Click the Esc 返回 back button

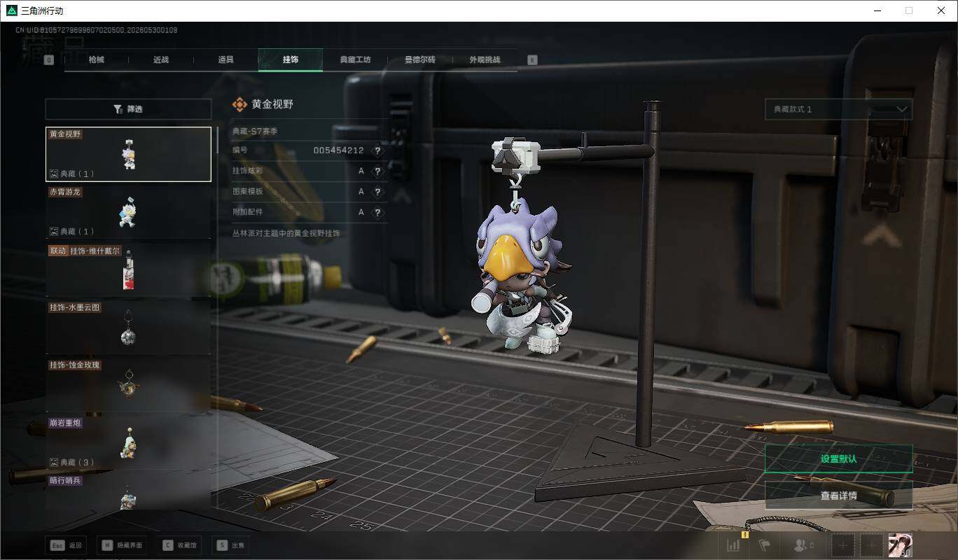66,545
